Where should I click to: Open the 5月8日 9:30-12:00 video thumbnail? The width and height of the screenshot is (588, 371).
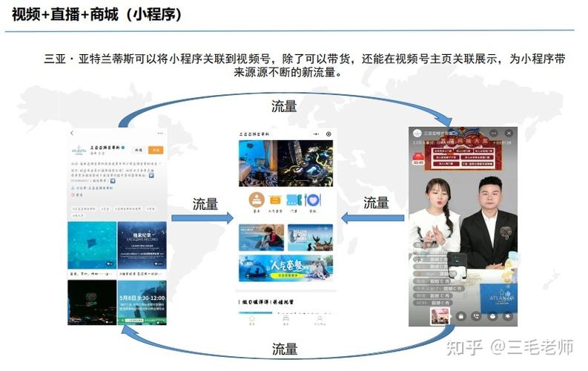(x=142, y=303)
